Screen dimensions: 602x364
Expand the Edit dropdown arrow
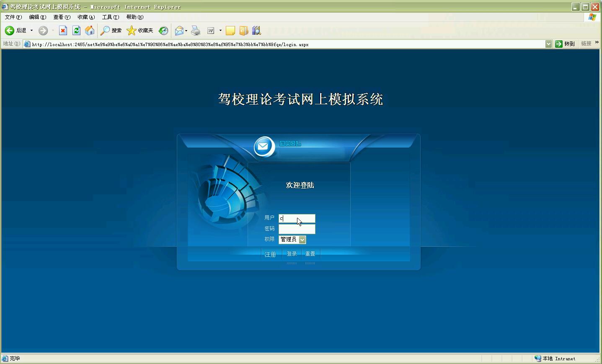tap(220, 31)
